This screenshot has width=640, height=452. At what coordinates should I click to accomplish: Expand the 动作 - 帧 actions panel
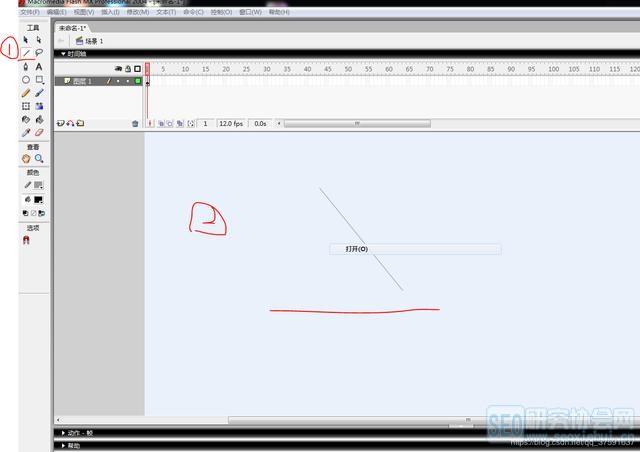63,433
